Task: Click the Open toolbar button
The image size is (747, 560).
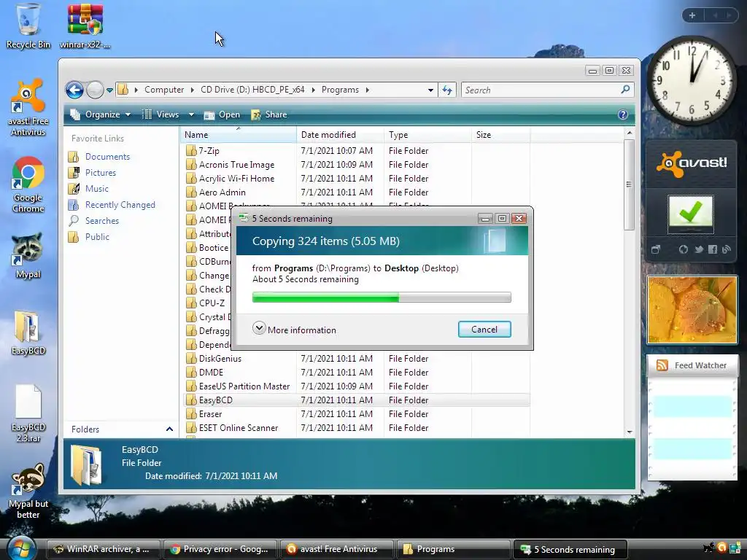Action: tap(222, 114)
